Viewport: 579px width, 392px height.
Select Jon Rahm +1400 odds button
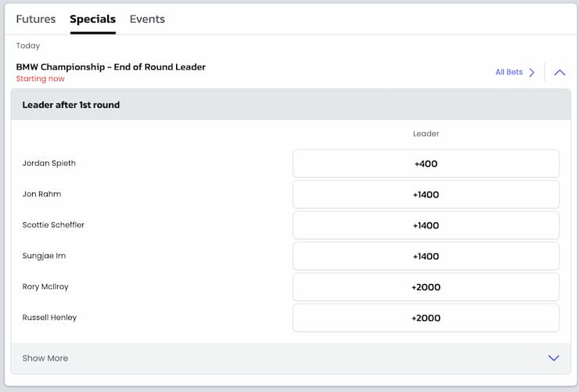pos(426,195)
